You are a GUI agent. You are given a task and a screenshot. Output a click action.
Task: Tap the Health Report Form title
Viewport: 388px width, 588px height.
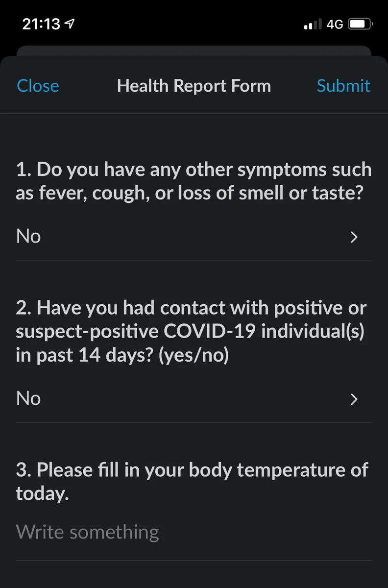pyautogui.click(x=194, y=86)
